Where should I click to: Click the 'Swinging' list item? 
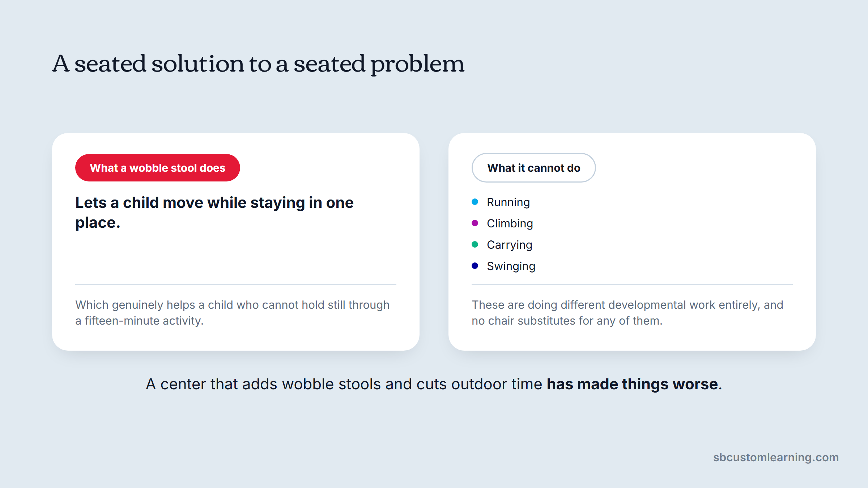[x=511, y=266]
